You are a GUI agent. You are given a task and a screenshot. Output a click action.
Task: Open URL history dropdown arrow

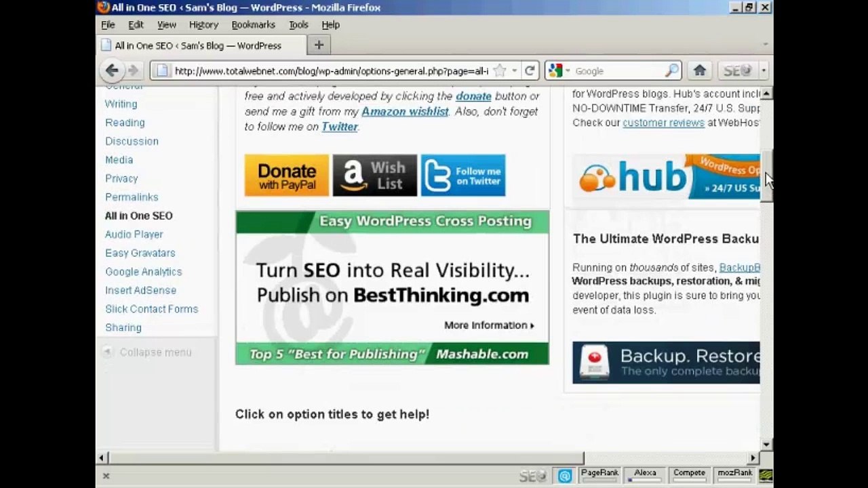514,70
